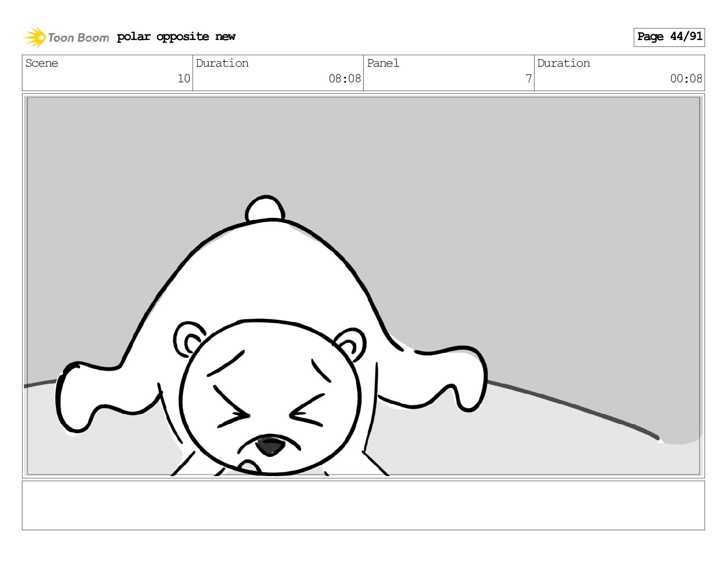Click the 'Duration' label beside Panel
The height and width of the screenshot is (563, 728).
[563, 63]
